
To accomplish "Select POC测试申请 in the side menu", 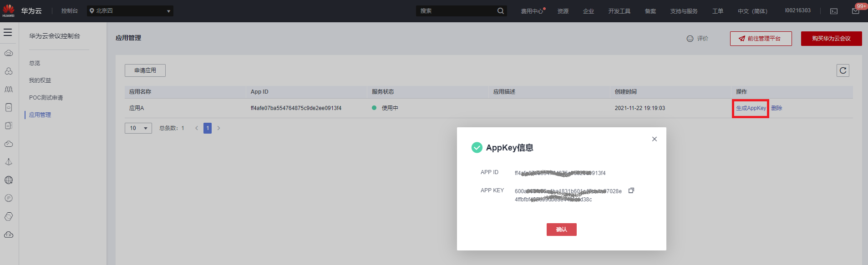I will pyautogui.click(x=46, y=98).
